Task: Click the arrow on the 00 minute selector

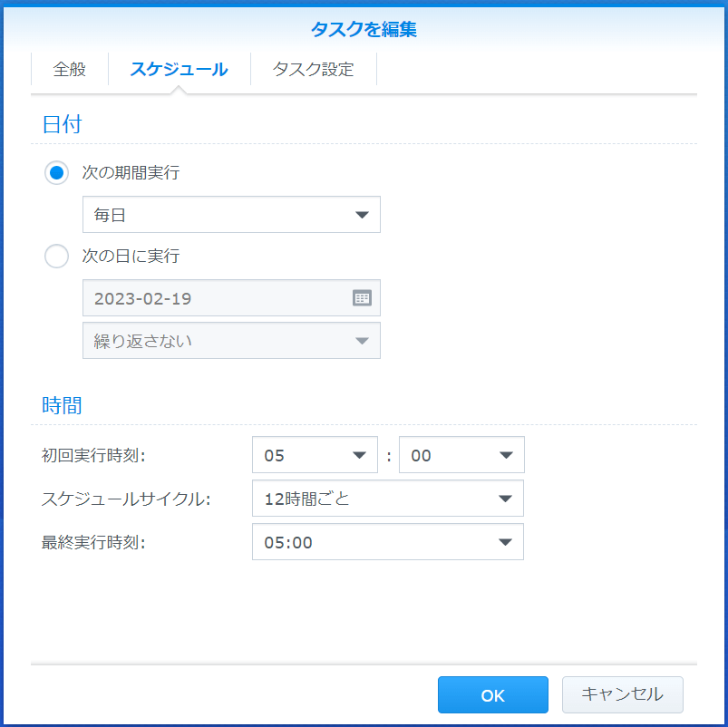Action: [506, 455]
